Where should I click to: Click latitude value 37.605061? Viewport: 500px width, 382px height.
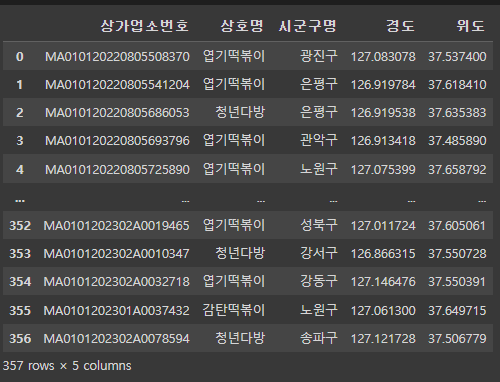tap(457, 226)
